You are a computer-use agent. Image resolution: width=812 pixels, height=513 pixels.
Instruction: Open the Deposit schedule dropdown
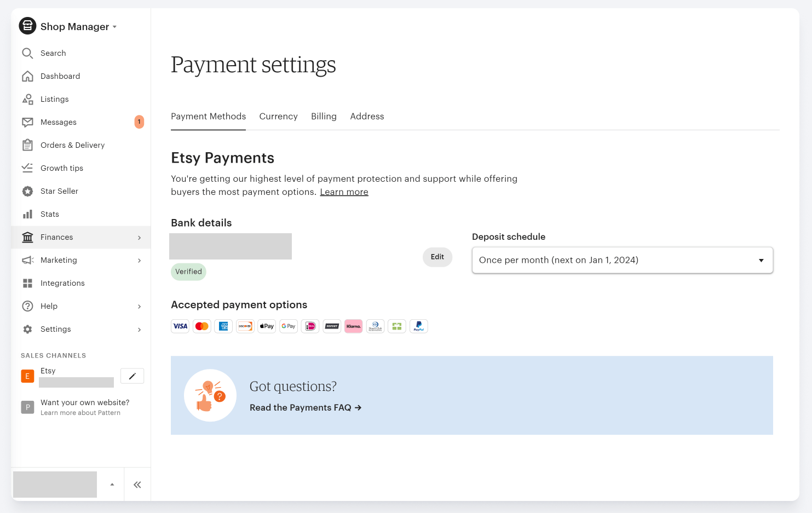point(623,260)
